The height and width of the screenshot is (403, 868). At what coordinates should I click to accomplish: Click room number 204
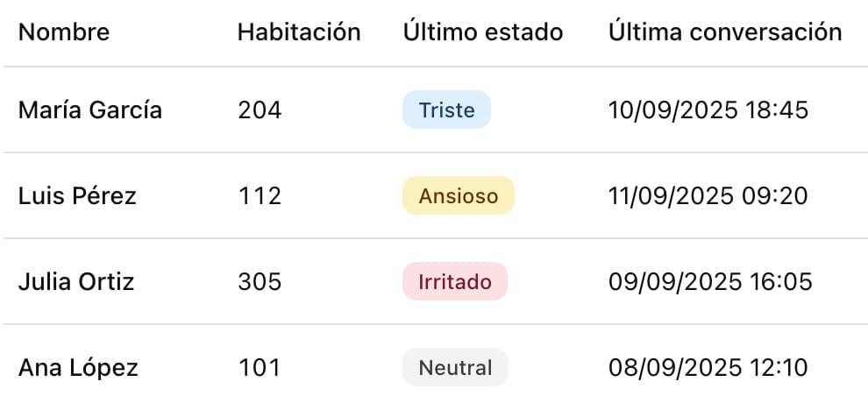(x=260, y=110)
